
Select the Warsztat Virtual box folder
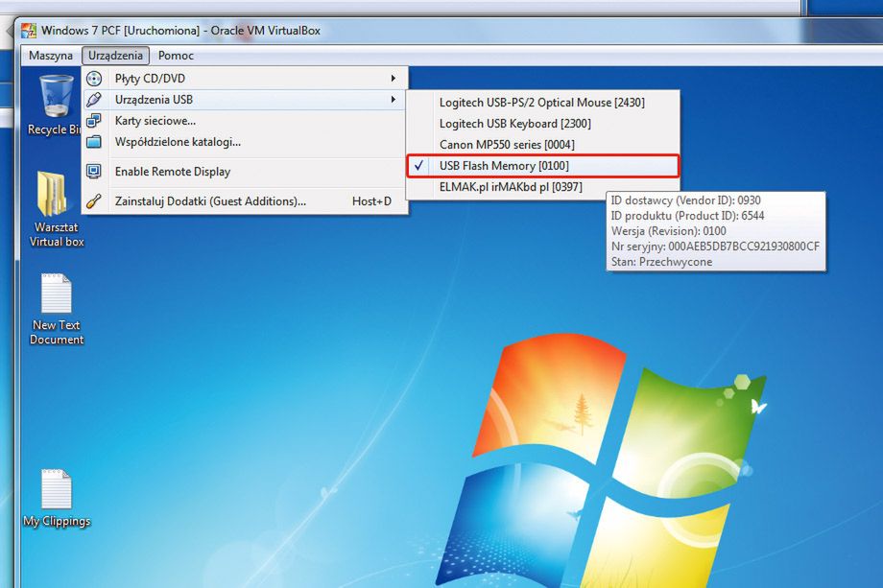[57, 209]
